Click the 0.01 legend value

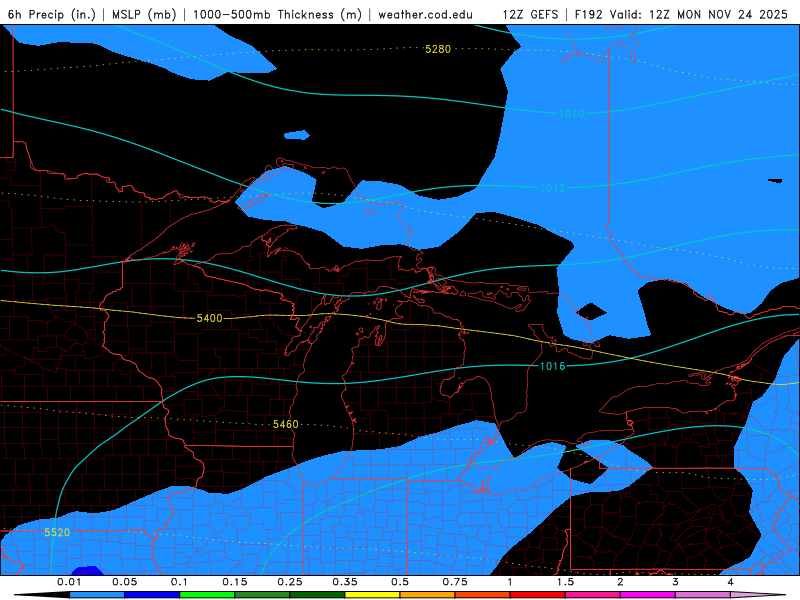(x=69, y=582)
